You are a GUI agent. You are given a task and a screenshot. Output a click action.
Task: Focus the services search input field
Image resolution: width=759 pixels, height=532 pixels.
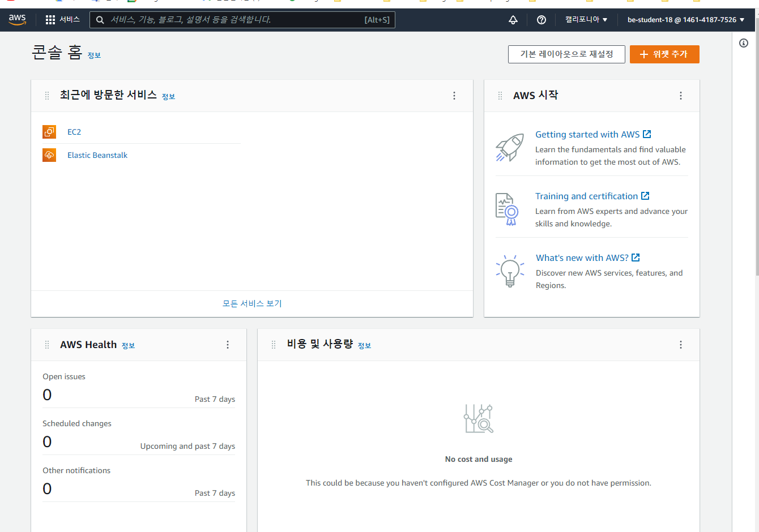coord(242,20)
